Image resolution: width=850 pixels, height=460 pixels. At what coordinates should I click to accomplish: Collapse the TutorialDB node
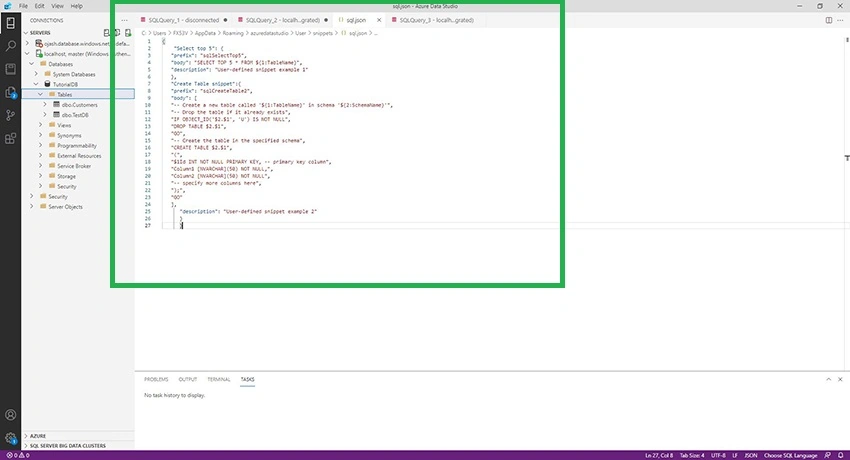click(x=36, y=85)
